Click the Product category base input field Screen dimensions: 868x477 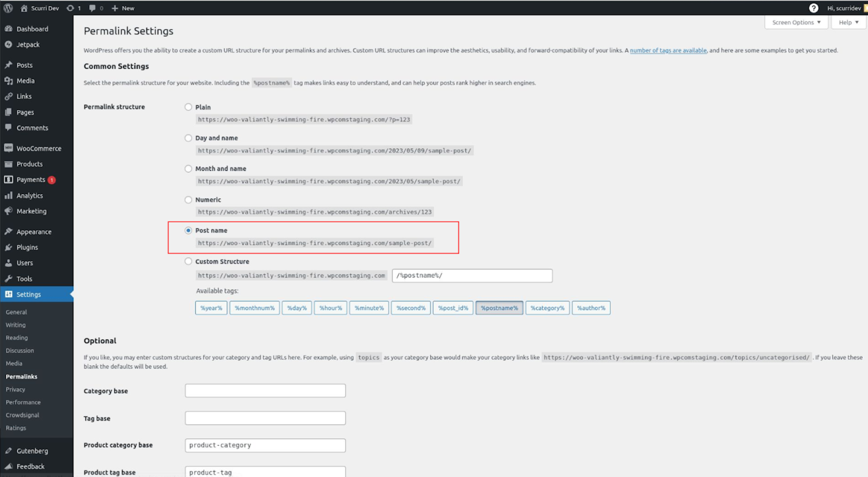(265, 445)
